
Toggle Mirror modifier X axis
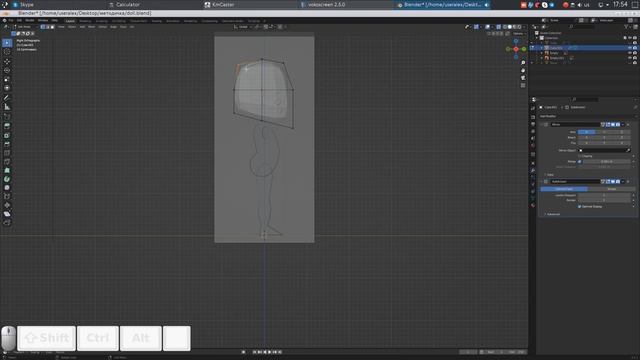(x=587, y=132)
